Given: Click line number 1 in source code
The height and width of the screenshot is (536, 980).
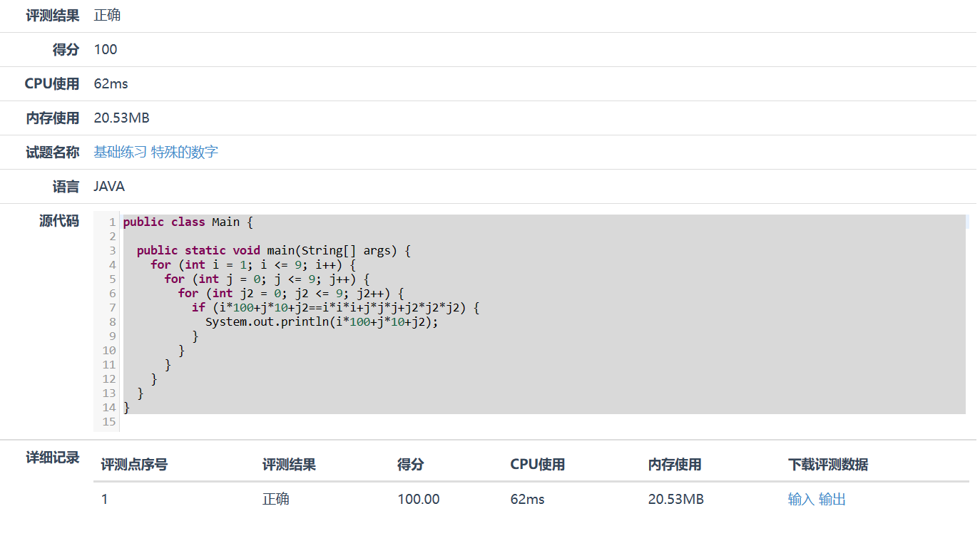Looking at the screenshot, I should click(112, 222).
